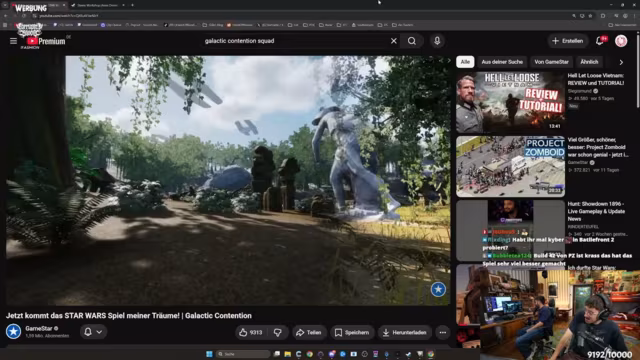This screenshot has height=360, width=640.
Task: Run search with magnifier button
Action: coord(412,41)
